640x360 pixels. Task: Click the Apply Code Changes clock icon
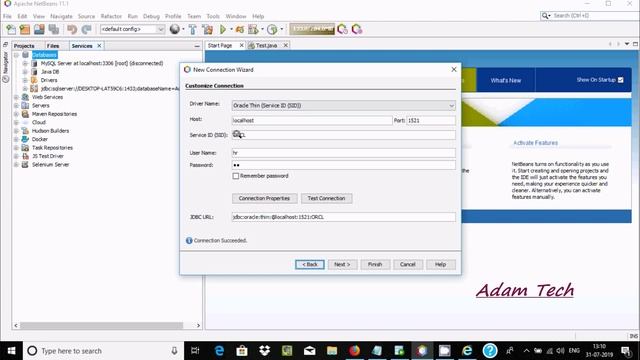click(x=272, y=29)
